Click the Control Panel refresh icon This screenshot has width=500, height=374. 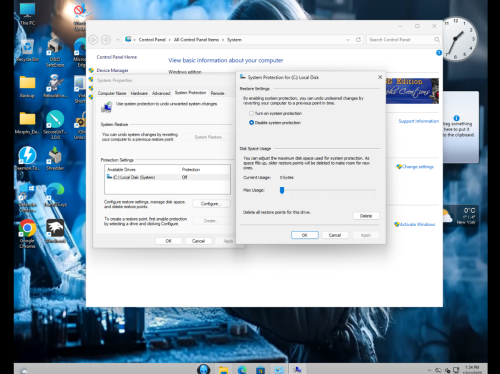[x=358, y=40]
